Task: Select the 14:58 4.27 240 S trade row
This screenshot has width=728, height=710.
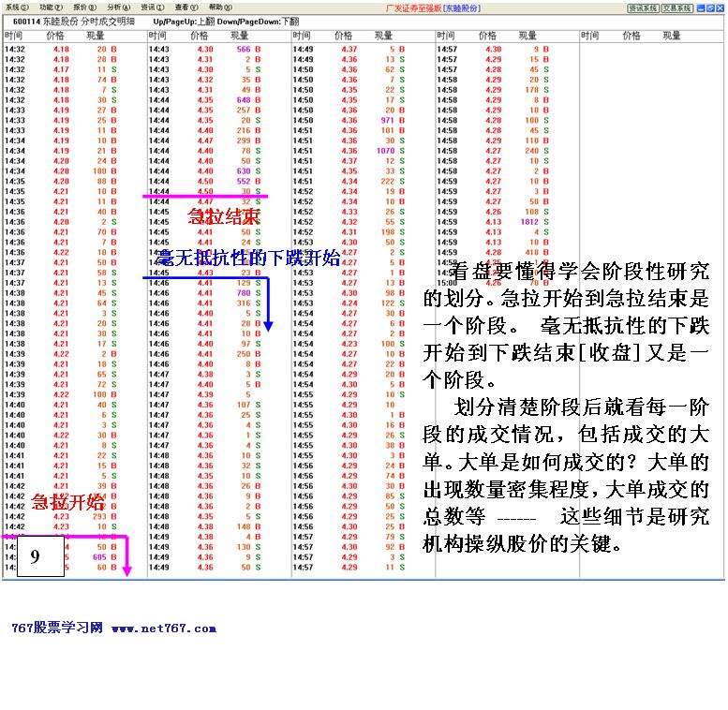Action: click(x=493, y=151)
